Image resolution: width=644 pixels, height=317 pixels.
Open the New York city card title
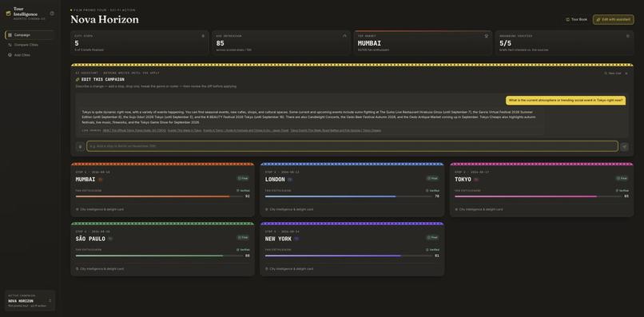(278, 239)
